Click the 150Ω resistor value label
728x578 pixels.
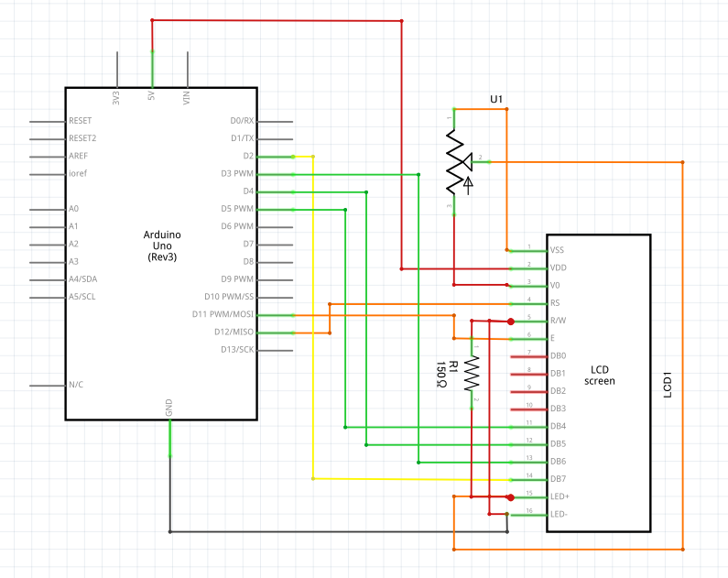[x=441, y=375]
